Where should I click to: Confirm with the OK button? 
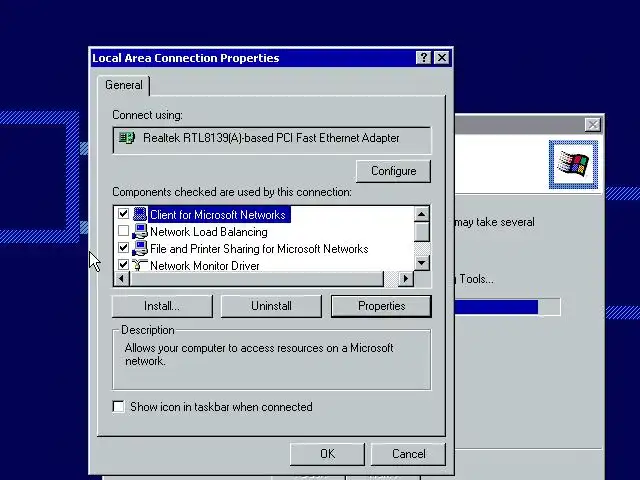327,454
